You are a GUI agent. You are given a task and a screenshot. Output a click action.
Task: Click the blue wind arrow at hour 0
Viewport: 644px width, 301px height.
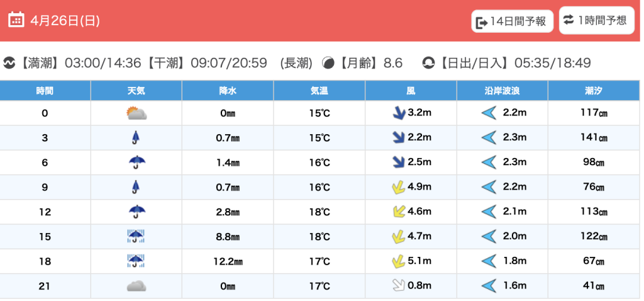(x=397, y=113)
